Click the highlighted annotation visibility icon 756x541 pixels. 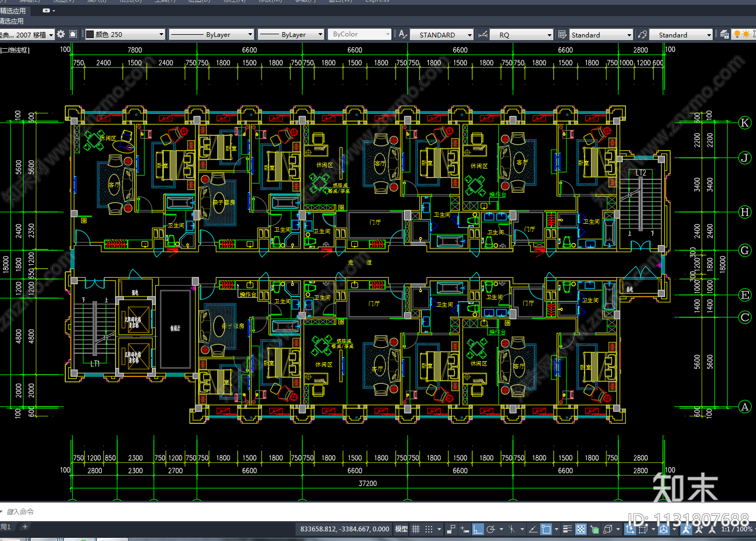(x=686, y=529)
